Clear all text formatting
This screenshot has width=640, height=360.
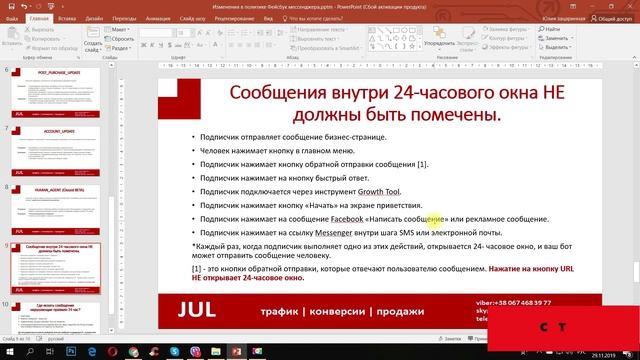(220, 33)
